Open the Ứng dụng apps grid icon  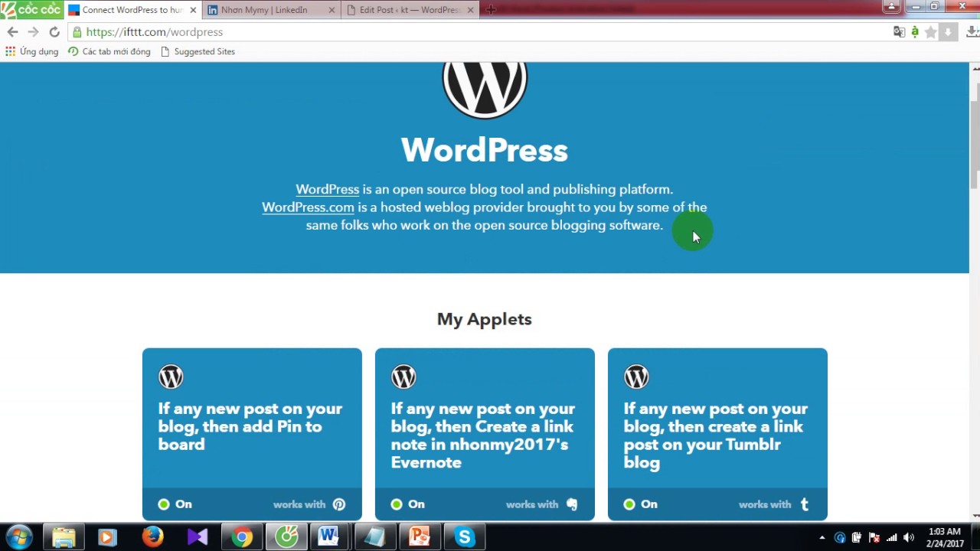tap(10, 51)
